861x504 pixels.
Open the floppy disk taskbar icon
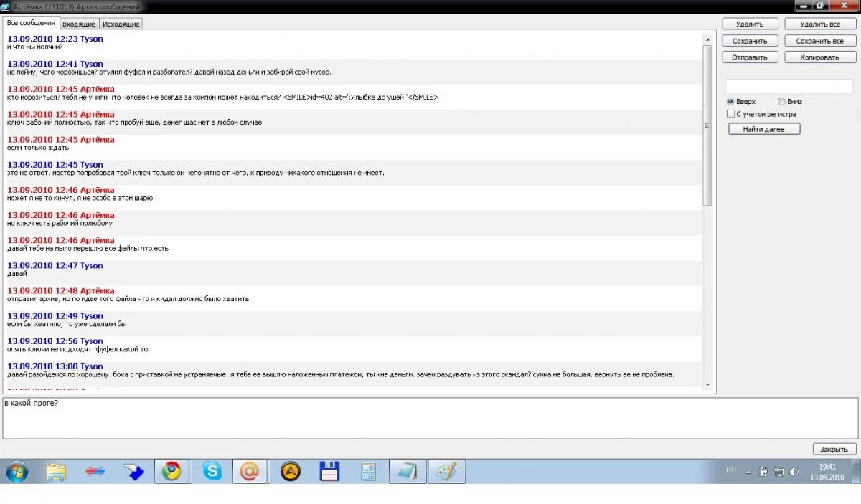(x=329, y=472)
